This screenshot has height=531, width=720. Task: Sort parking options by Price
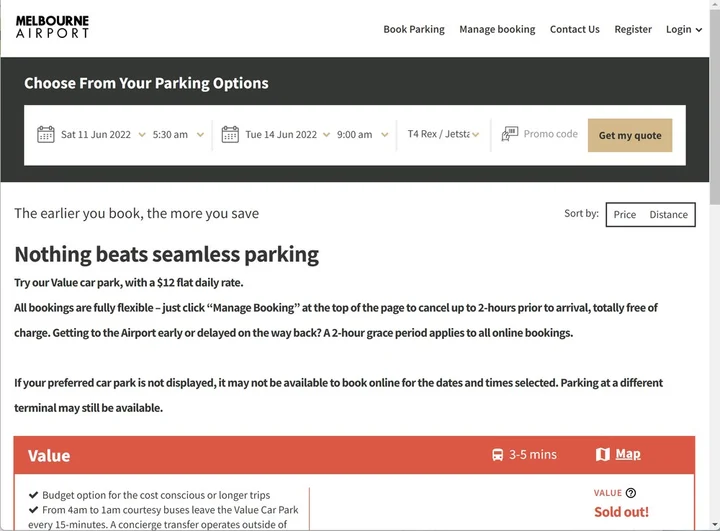624,215
